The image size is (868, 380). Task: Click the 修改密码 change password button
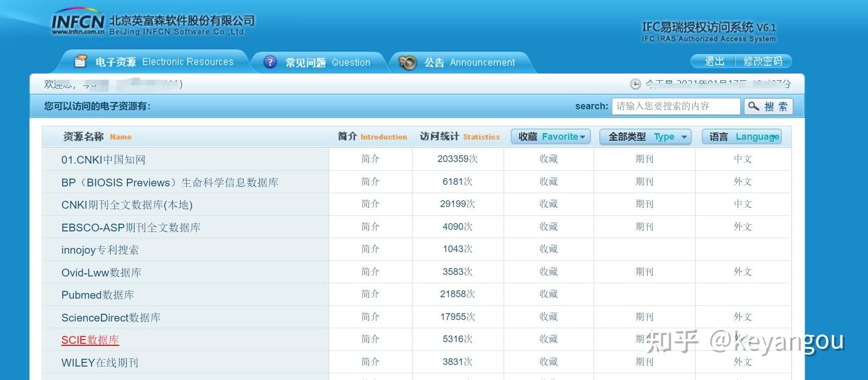click(763, 61)
